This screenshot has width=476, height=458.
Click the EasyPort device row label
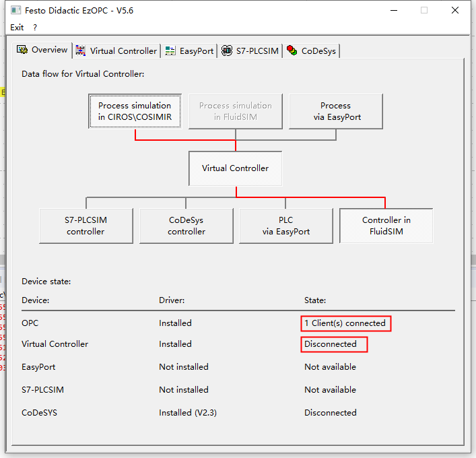tap(38, 367)
